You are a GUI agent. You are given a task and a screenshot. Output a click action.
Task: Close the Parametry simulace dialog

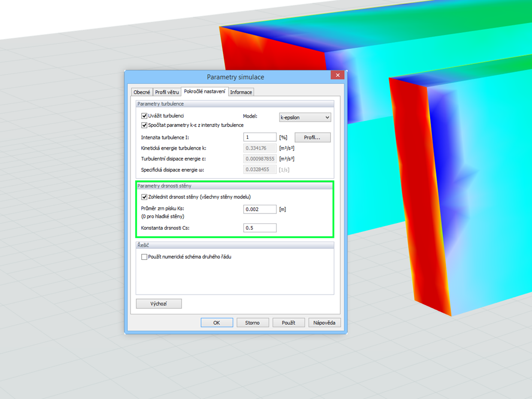[x=338, y=75]
